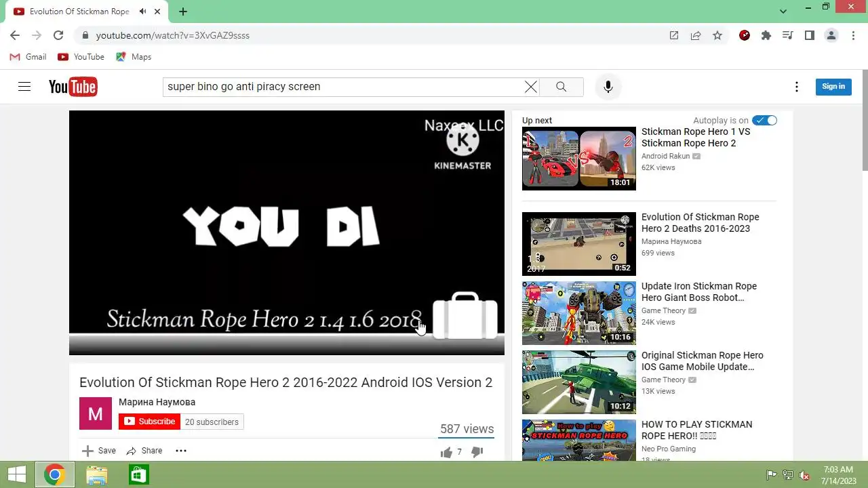
Task: Open Stickman Rope Hero 2 Deaths thumbnail
Action: (x=579, y=244)
